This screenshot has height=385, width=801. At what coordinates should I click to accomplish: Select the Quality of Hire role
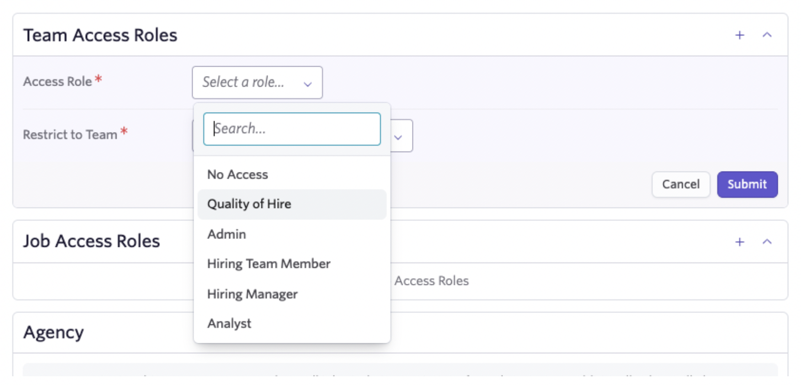pos(292,204)
